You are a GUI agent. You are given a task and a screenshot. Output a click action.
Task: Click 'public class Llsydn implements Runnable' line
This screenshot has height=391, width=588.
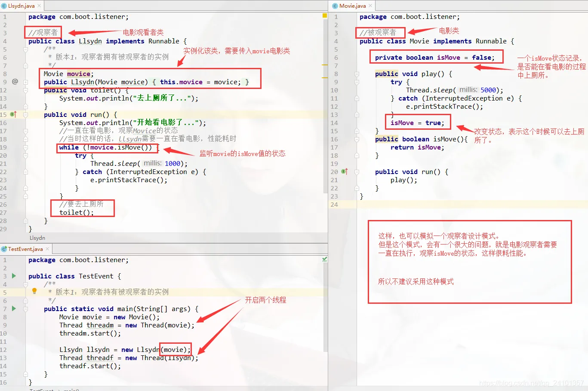tap(108, 41)
